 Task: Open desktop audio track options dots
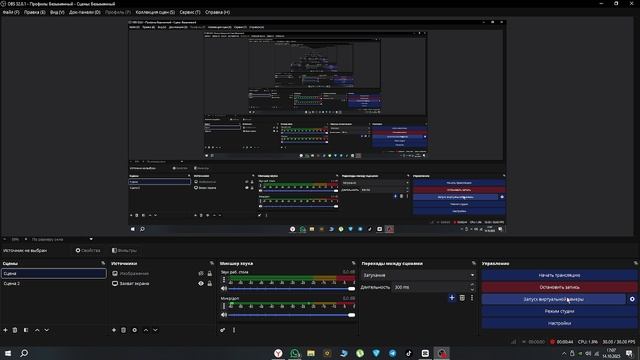(224, 280)
